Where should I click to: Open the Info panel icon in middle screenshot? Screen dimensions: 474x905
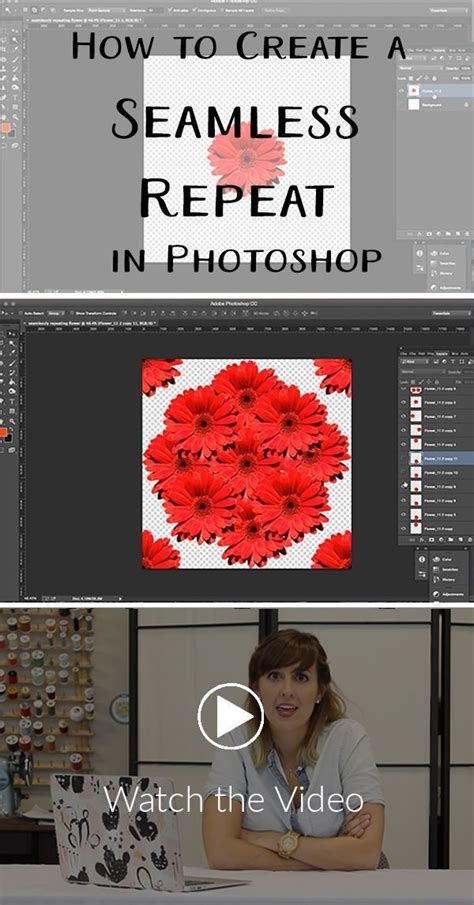point(421,559)
